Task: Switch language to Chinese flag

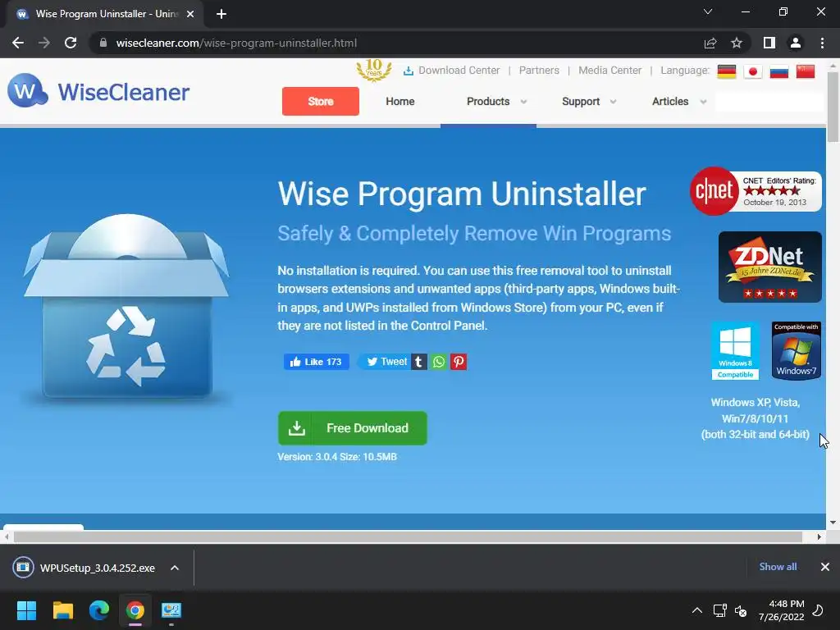Action: pos(806,71)
